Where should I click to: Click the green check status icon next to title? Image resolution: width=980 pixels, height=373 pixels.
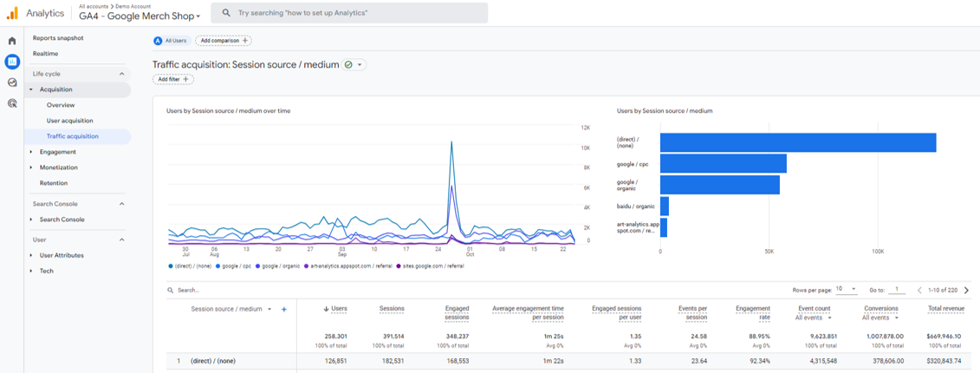point(348,64)
